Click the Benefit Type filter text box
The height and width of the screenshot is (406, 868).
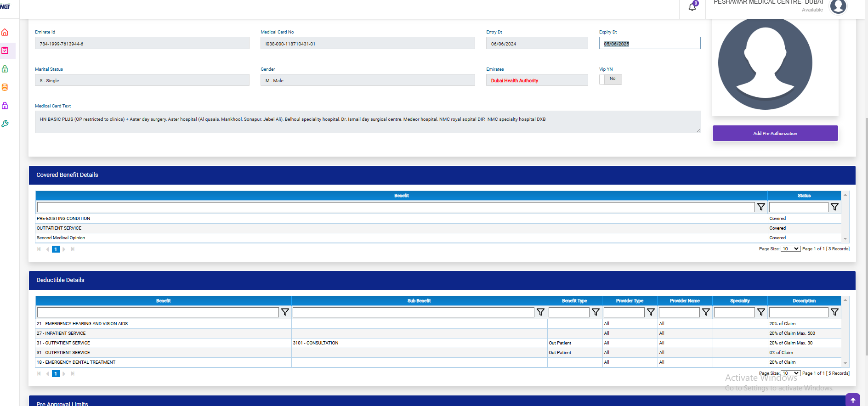pos(569,312)
